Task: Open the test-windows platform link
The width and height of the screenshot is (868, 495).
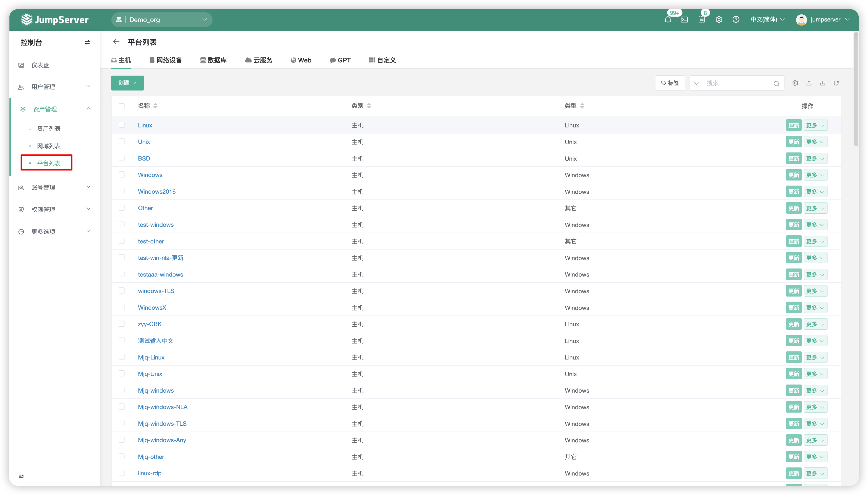Action: coord(156,225)
